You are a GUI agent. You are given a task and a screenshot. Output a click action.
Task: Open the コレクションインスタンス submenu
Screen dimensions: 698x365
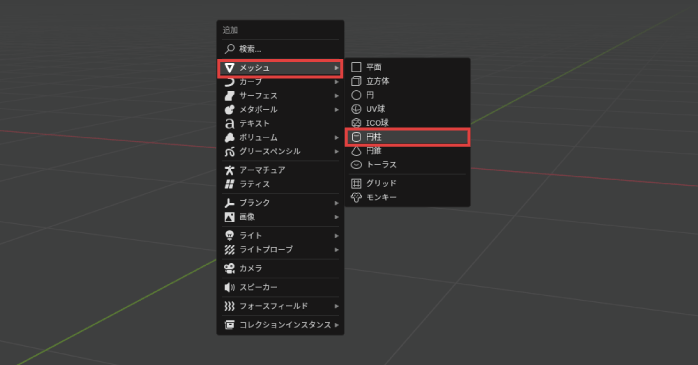[280, 325]
